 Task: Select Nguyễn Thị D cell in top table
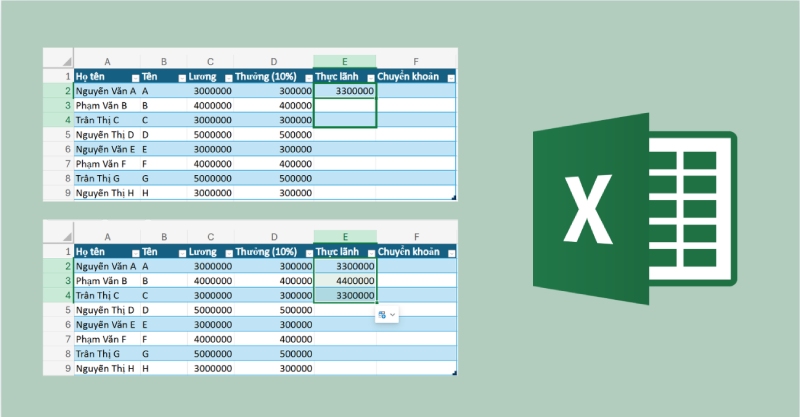pos(107,135)
